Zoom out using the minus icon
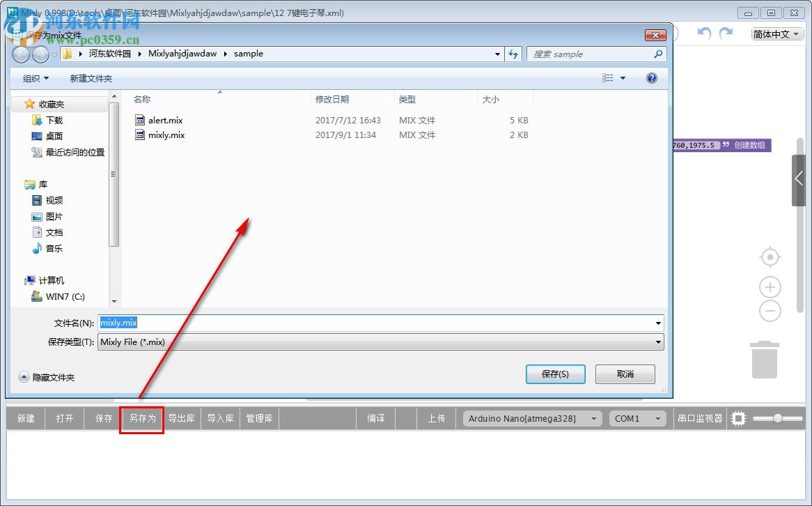The width and height of the screenshot is (812, 506). (x=770, y=312)
